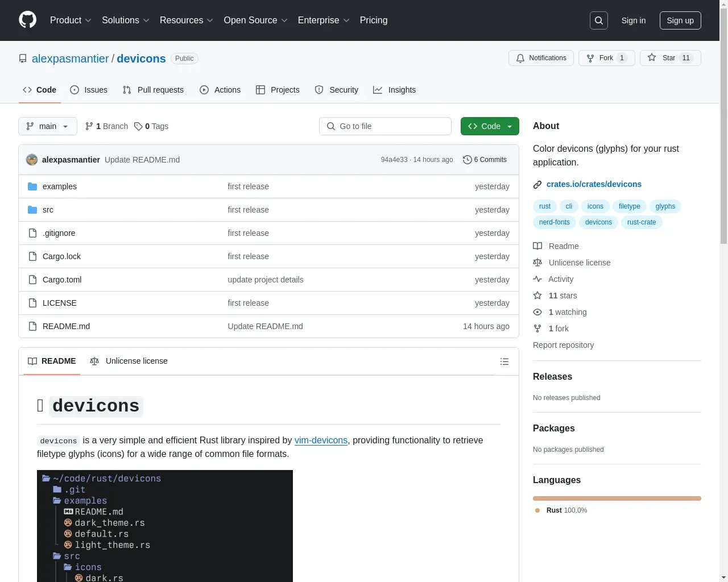Click the eye icon beside 1 watching

click(x=537, y=312)
